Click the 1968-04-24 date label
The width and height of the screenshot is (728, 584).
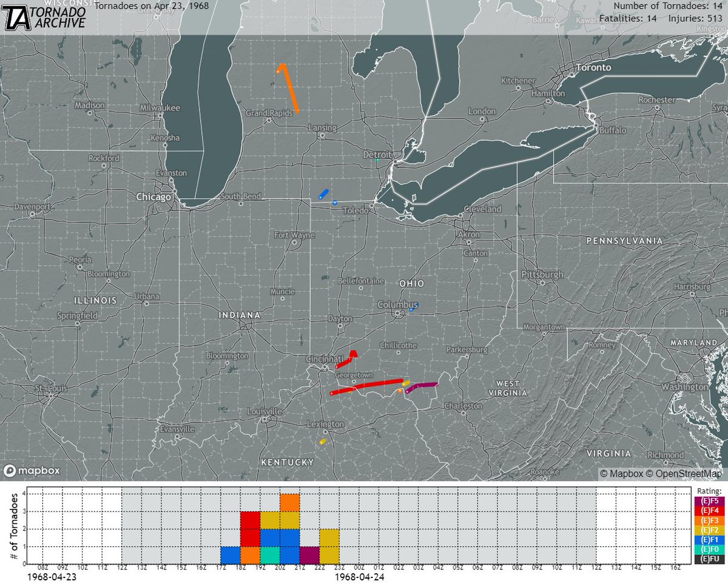point(359,579)
